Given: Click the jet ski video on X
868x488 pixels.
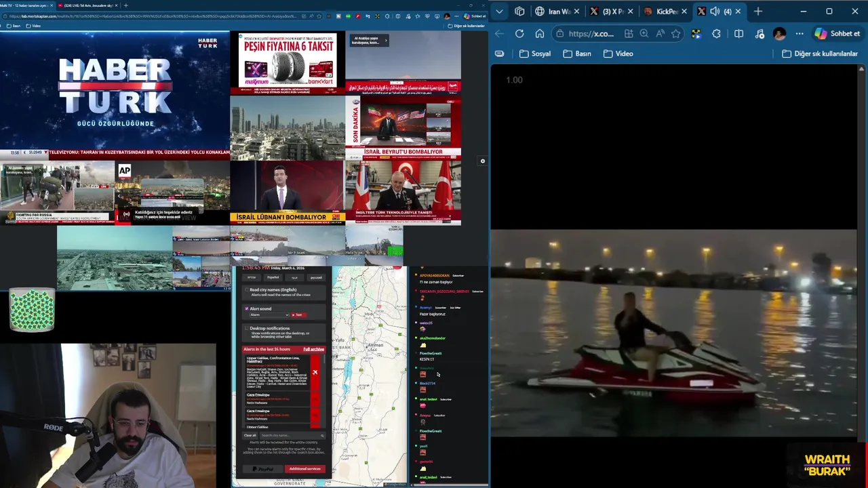Looking at the screenshot, I should pyautogui.click(x=673, y=333).
